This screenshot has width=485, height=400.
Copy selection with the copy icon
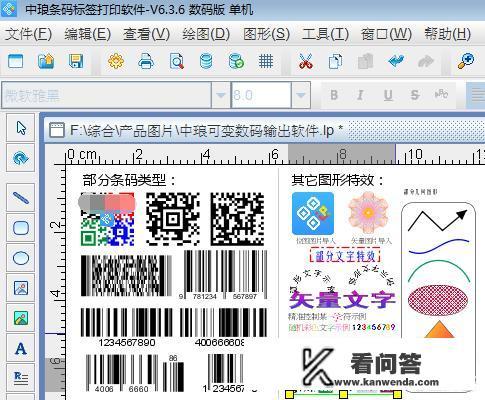click(335, 61)
